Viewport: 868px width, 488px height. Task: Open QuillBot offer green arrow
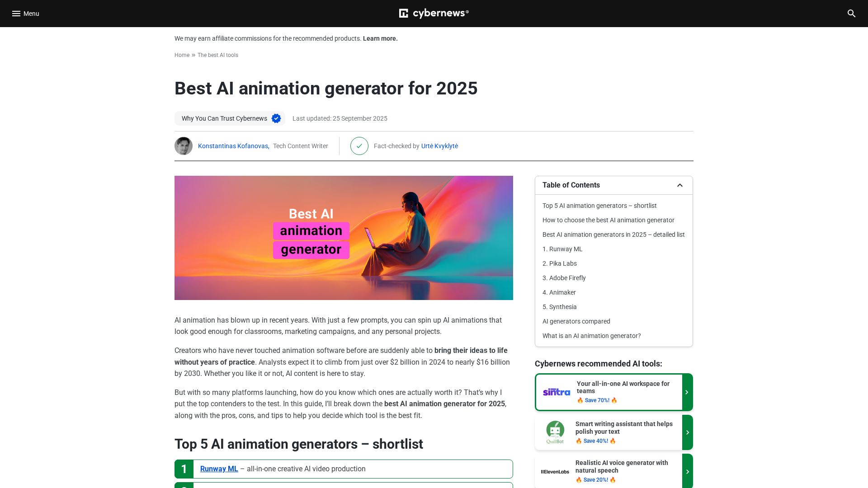tap(687, 432)
